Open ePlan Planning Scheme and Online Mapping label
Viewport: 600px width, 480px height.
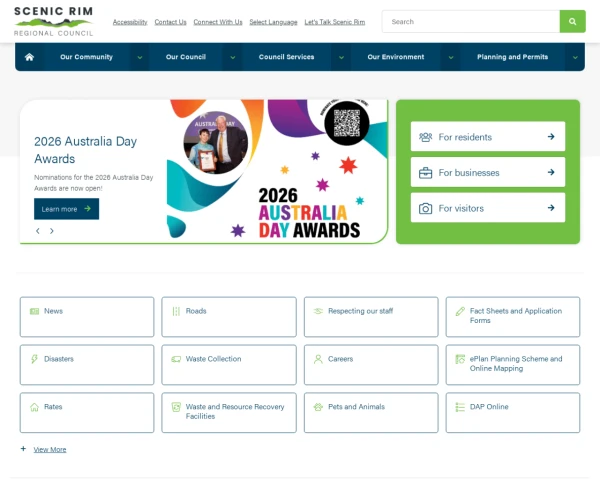pyautogui.click(x=516, y=364)
